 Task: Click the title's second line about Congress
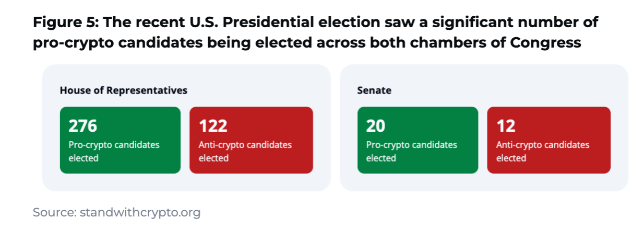pyautogui.click(x=307, y=43)
